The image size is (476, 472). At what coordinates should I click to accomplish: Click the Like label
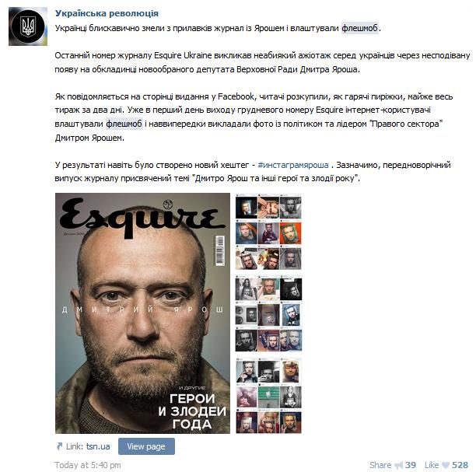click(432, 465)
